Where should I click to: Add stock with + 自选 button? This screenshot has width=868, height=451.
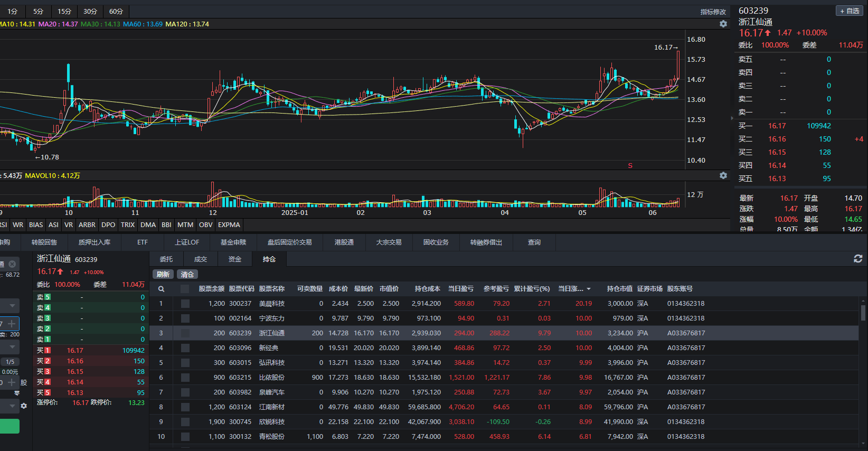(x=850, y=11)
